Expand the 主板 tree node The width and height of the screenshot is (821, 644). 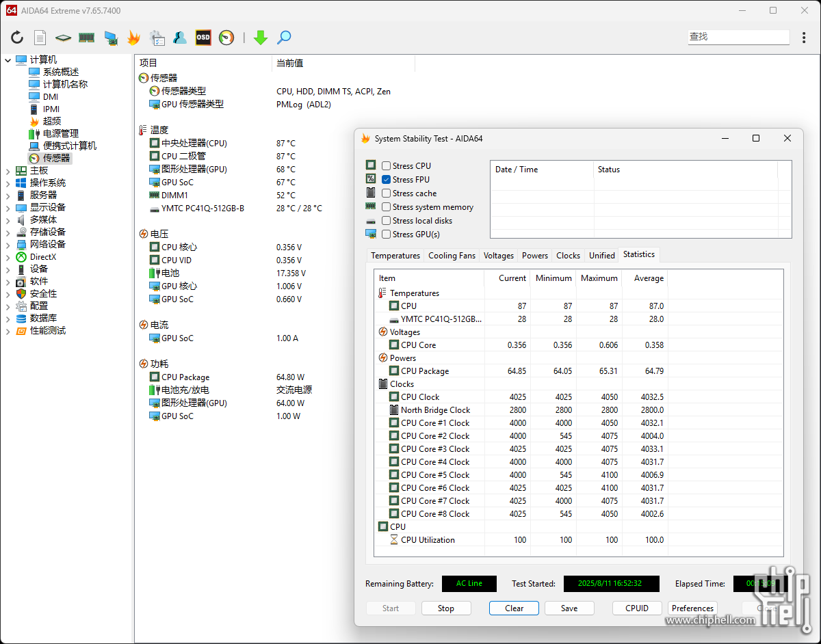click(8, 171)
